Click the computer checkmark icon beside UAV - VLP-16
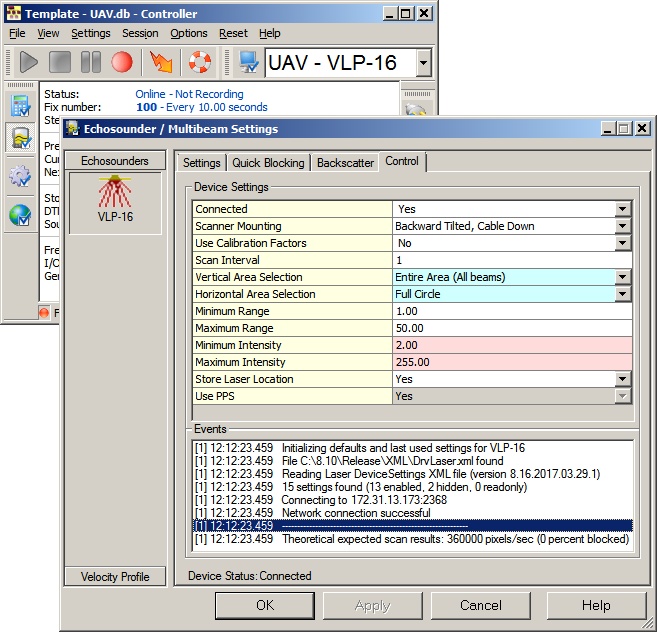Viewport: 658px width, 633px height. pyautogui.click(x=248, y=62)
